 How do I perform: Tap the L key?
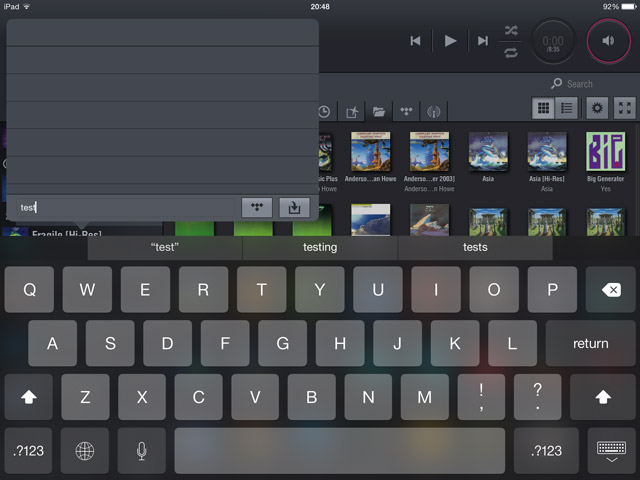click(512, 343)
